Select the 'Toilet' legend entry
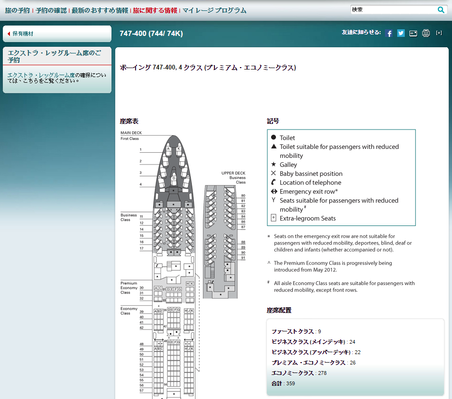The image size is (452, 399). click(x=283, y=137)
